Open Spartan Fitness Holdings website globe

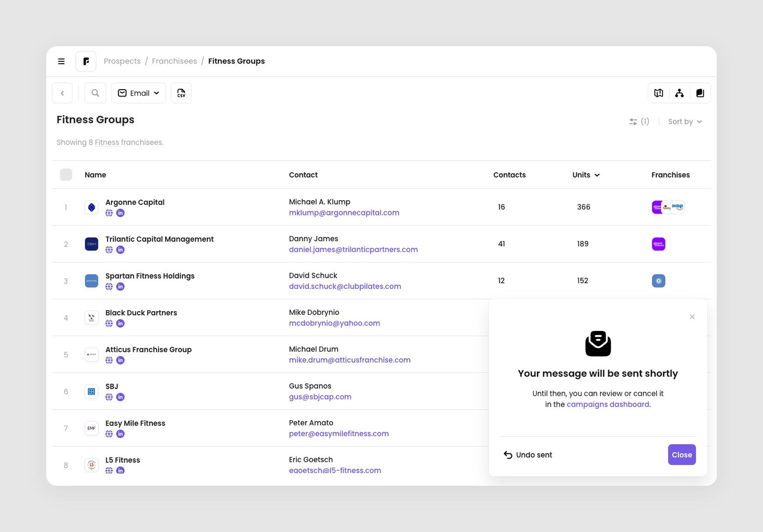pos(109,287)
